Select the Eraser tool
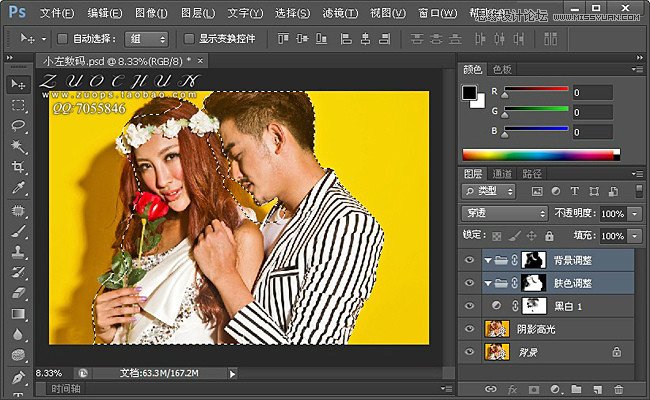Image resolution: width=650 pixels, height=400 pixels. 18,293
